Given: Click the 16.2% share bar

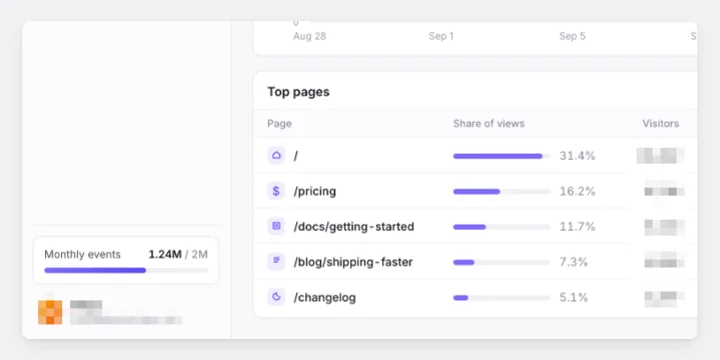Looking at the screenshot, I should click(x=501, y=191).
